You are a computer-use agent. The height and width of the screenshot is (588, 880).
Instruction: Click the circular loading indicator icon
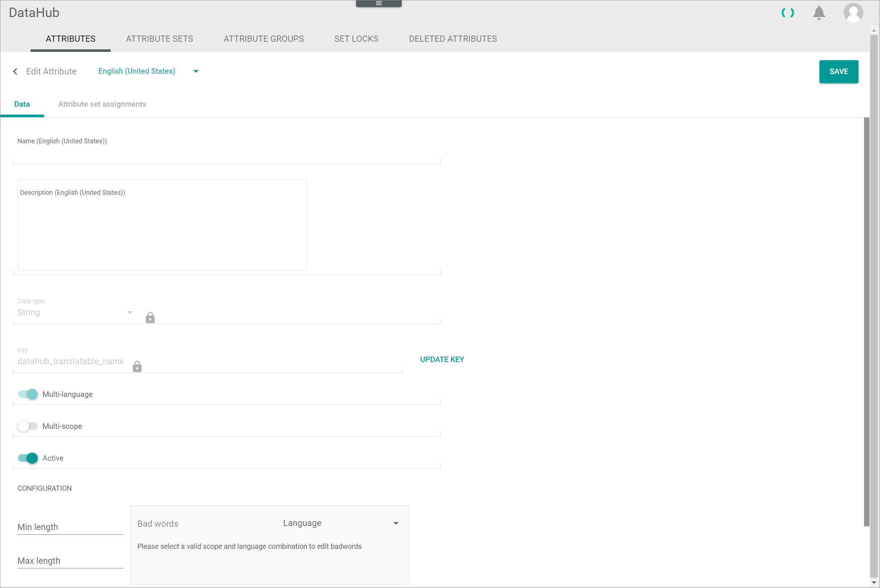coord(788,12)
